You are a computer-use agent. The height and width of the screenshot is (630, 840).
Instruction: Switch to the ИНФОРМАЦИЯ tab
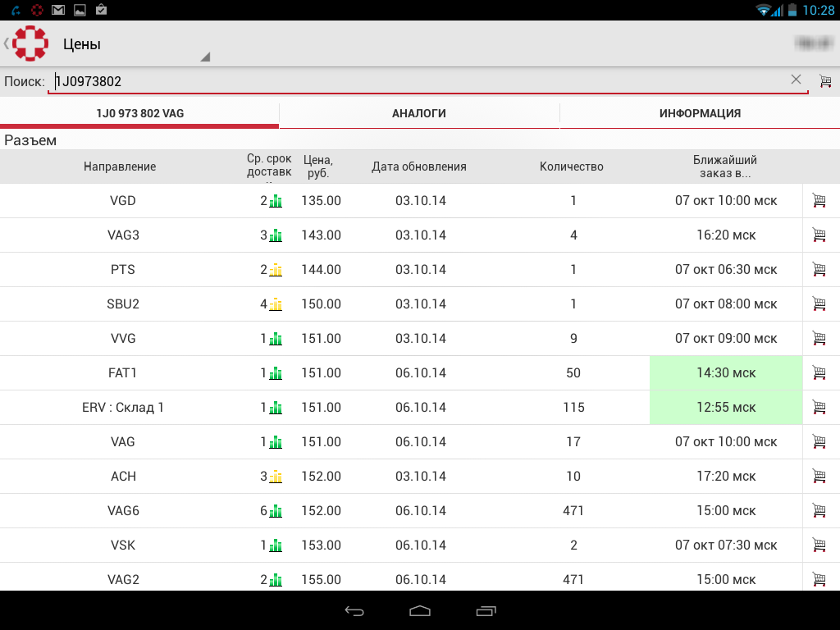700,114
